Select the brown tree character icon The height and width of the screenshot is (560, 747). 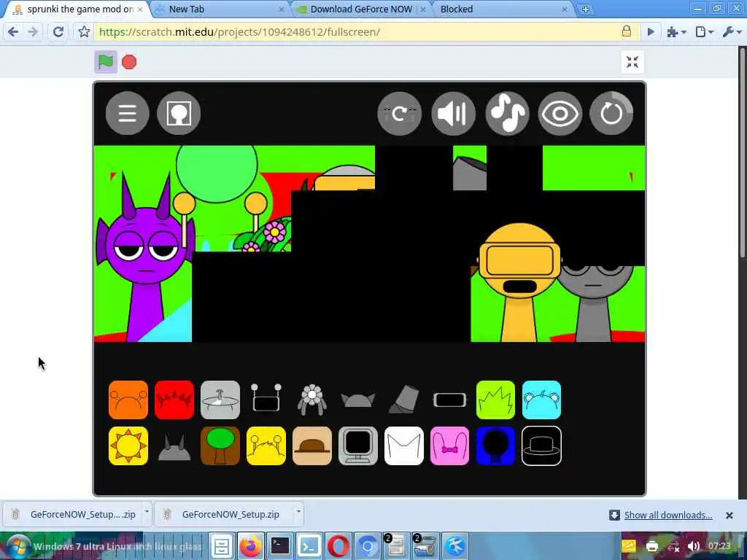[x=220, y=446]
